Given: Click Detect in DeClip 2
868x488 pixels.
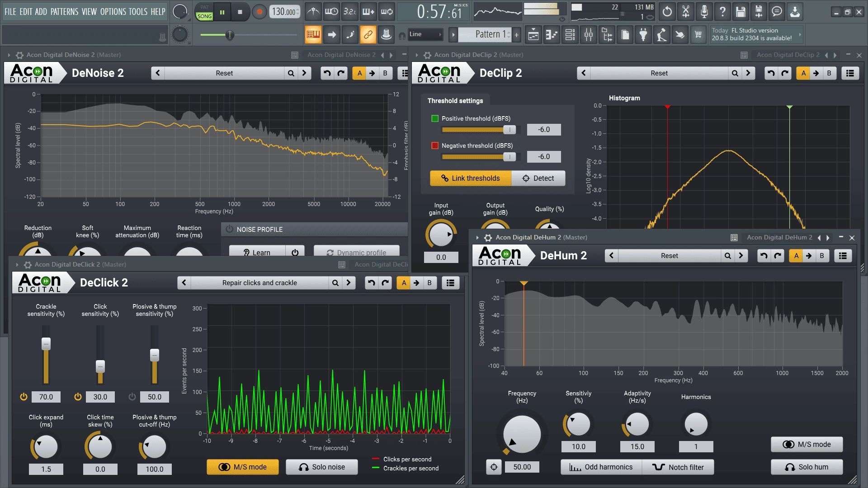Looking at the screenshot, I should (x=538, y=178).
